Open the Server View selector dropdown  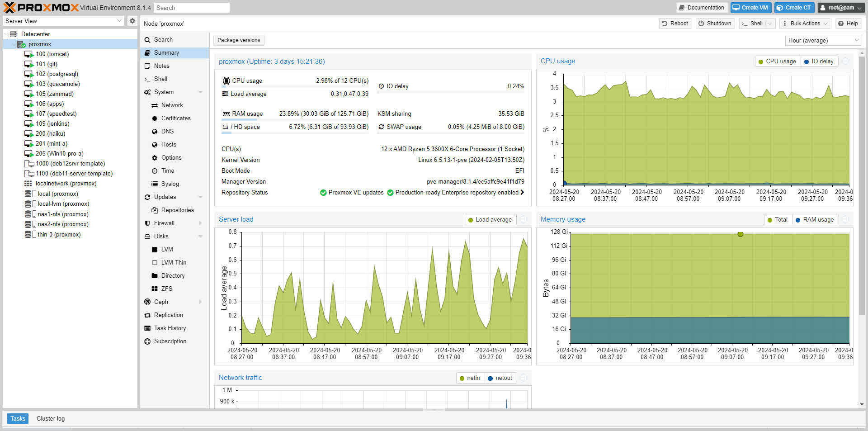(63, 21)
